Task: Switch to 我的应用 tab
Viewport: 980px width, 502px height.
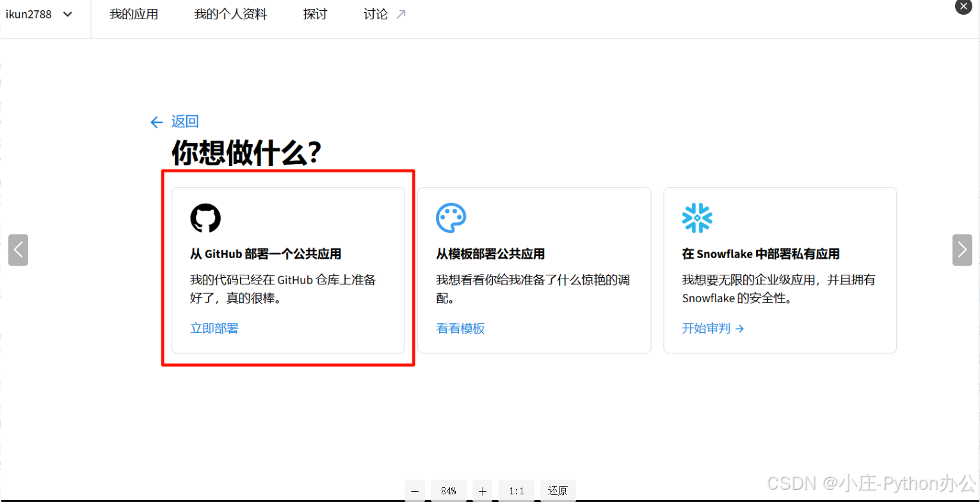Action: click(134, 13)
